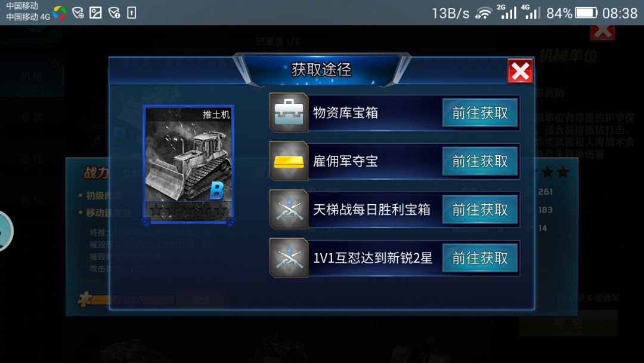Image resolution: width=644 pixels, height=363 pixels.
Task: Close the background panel with the top red X
Action: pyautogui.click(x=602, y=32)
